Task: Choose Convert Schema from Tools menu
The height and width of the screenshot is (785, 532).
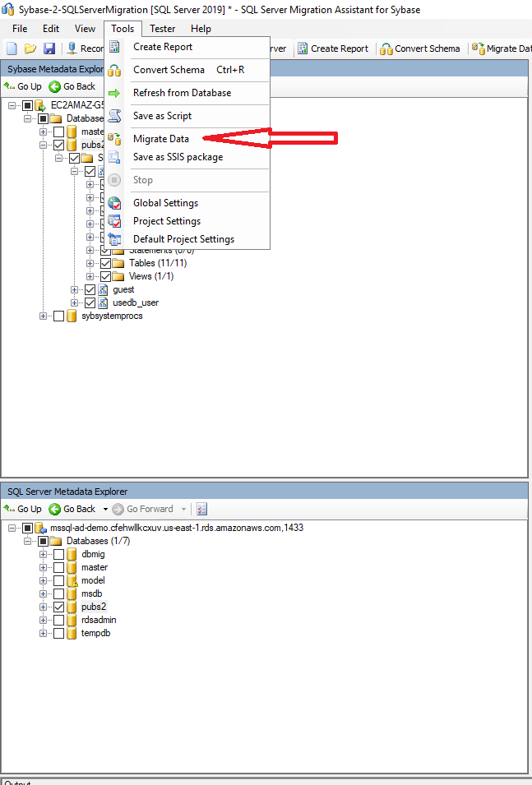Action: [187, 70]
